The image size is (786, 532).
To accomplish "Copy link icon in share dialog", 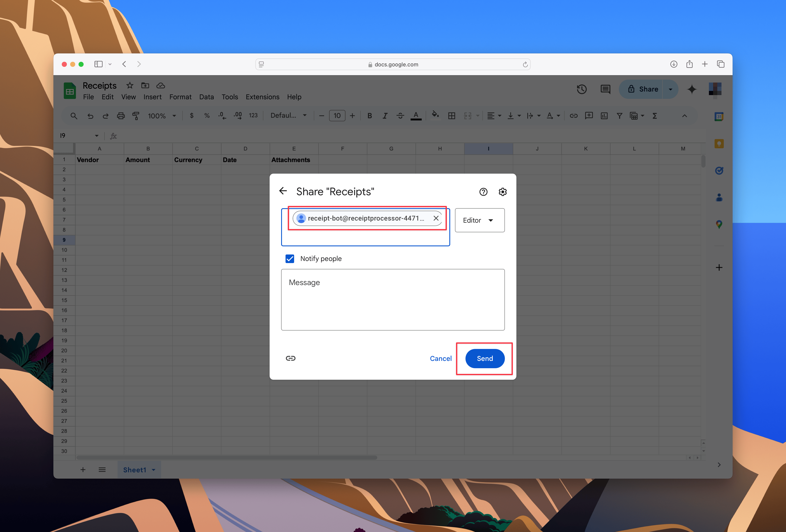I will (x=291, y=358).
